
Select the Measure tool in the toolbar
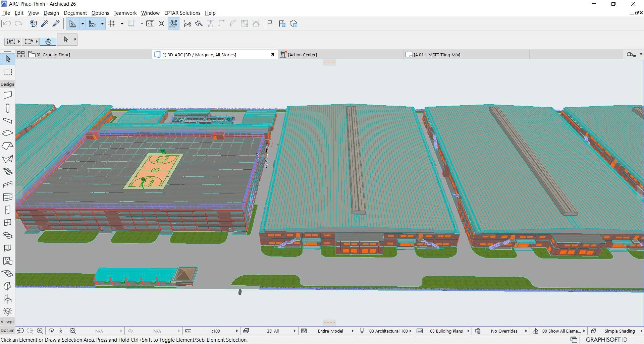click(x=150, y=23)
